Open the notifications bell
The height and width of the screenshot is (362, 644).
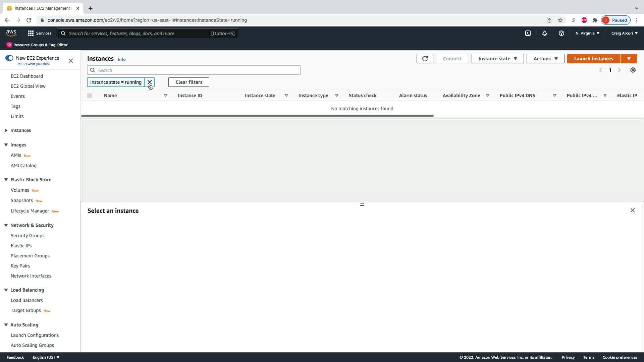tap(544, 33)
